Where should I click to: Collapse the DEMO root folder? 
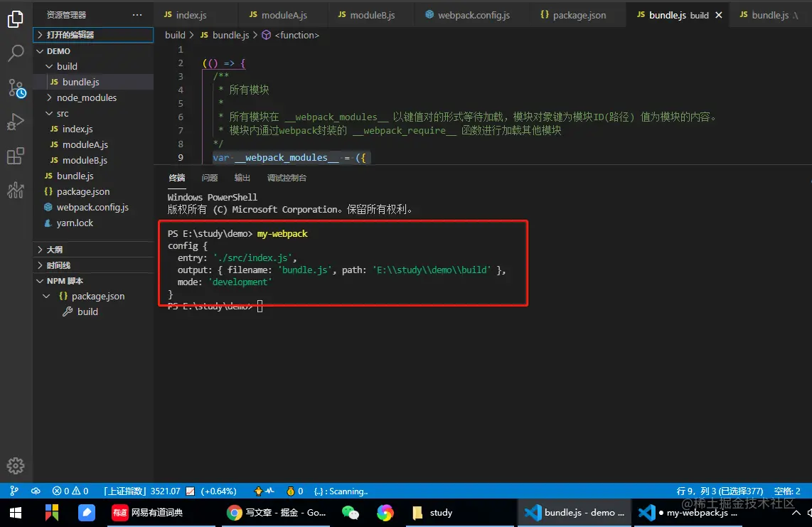pos(93,50)
